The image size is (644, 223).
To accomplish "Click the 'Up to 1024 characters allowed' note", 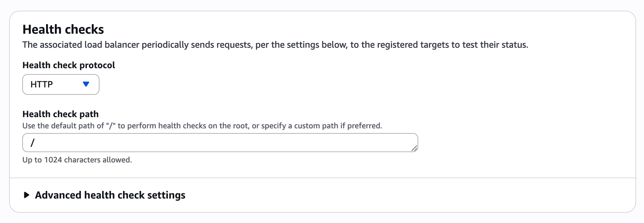I will point(77,160).
